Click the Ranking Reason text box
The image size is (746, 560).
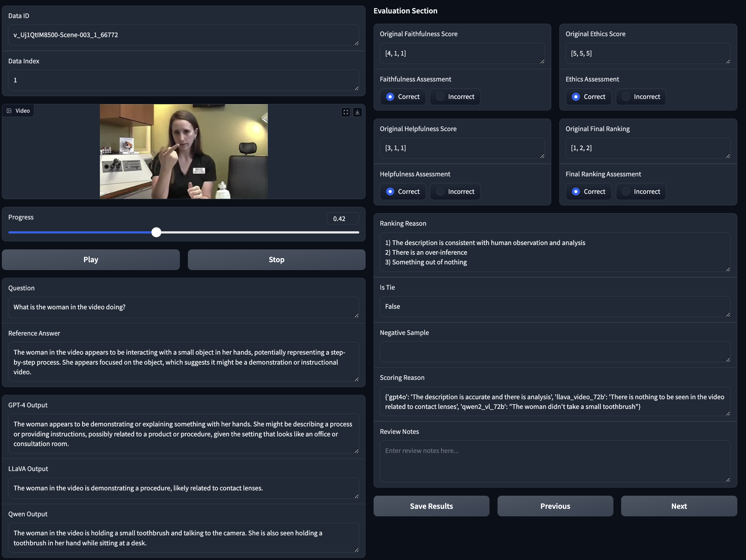(555, 252)
